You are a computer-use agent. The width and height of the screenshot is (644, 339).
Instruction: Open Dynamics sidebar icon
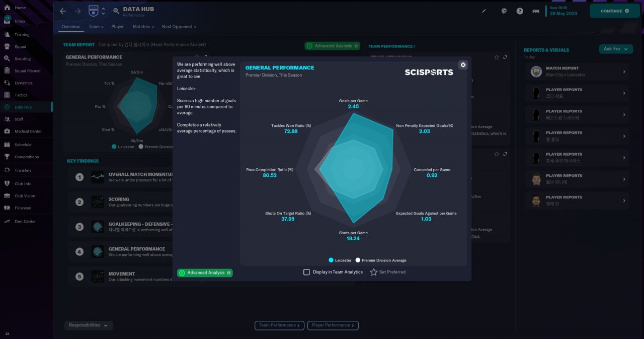(x=7, y=83)
